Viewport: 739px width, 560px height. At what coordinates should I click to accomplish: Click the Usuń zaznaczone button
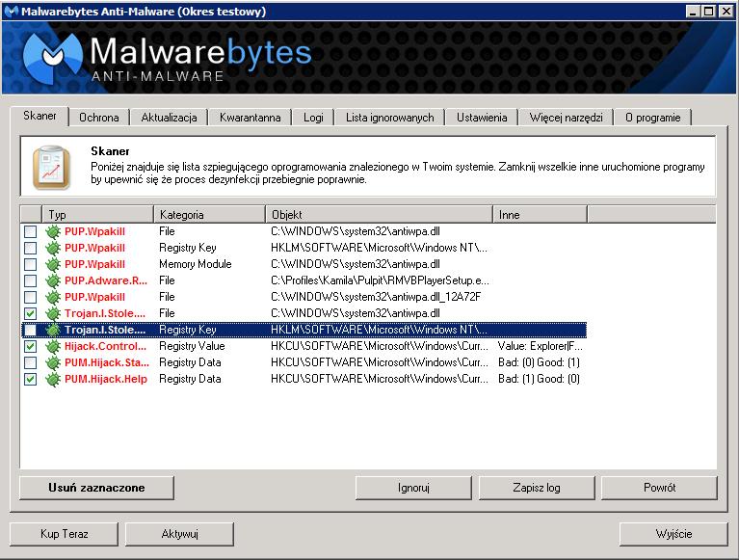[96, 488]
